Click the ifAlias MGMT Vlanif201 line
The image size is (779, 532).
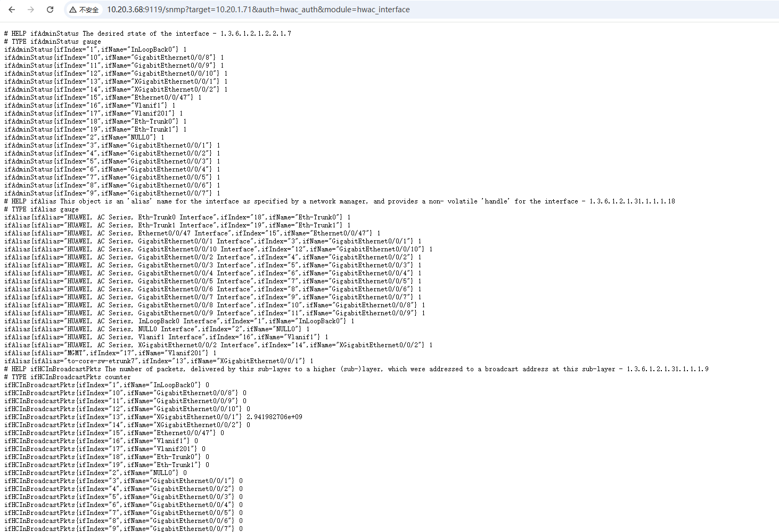[110, 353]
